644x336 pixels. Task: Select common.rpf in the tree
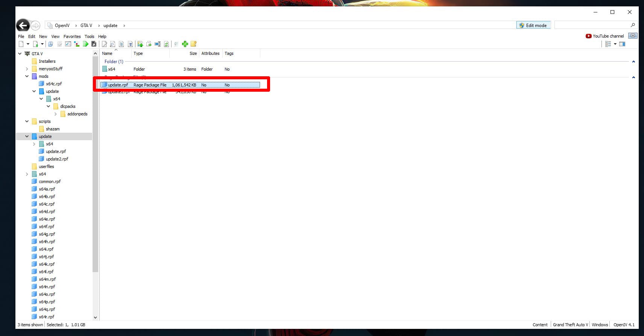point(50,182)
